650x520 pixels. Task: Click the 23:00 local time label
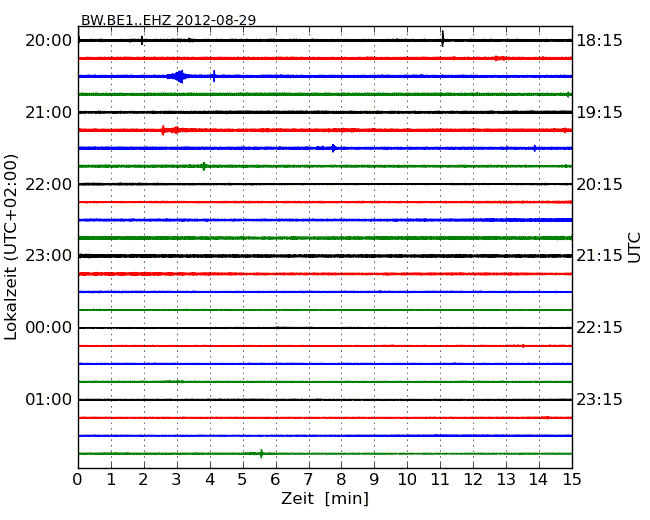point(49,255)
